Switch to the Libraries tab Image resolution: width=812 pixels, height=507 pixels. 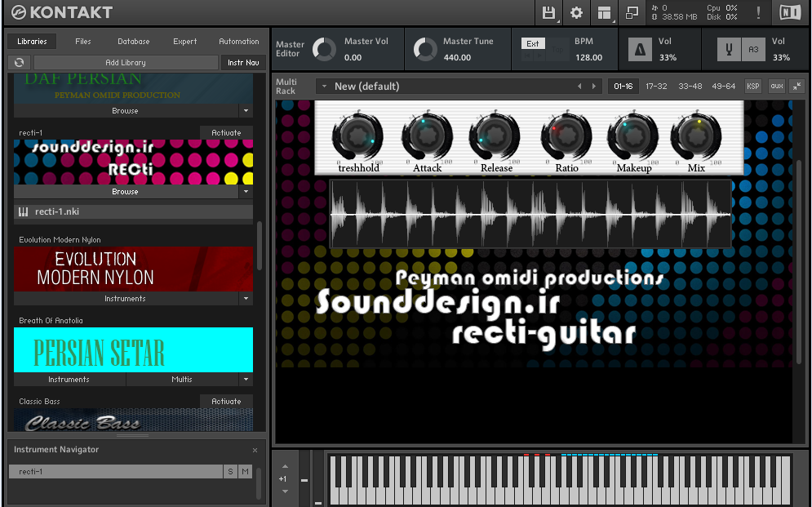[x=32, y=42]
